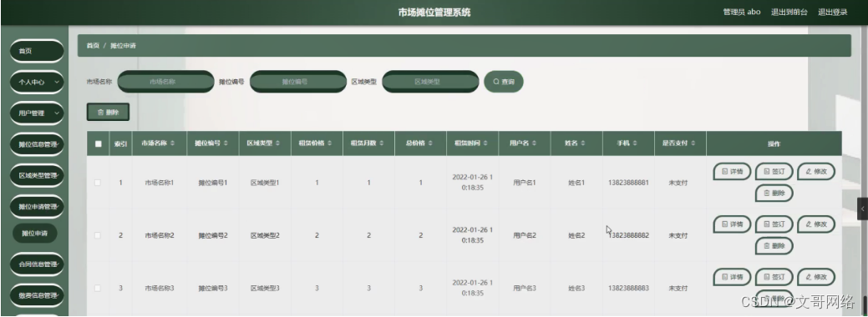
Task: Focus the 摊位编号 search input
Action: [x=297, y=81]
